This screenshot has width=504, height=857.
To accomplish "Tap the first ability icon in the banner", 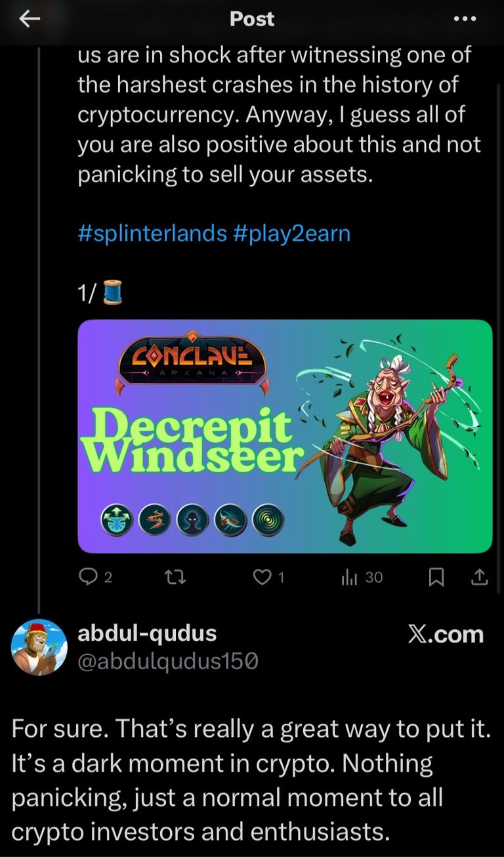I will pyautogui.click(x=117, y=521).
